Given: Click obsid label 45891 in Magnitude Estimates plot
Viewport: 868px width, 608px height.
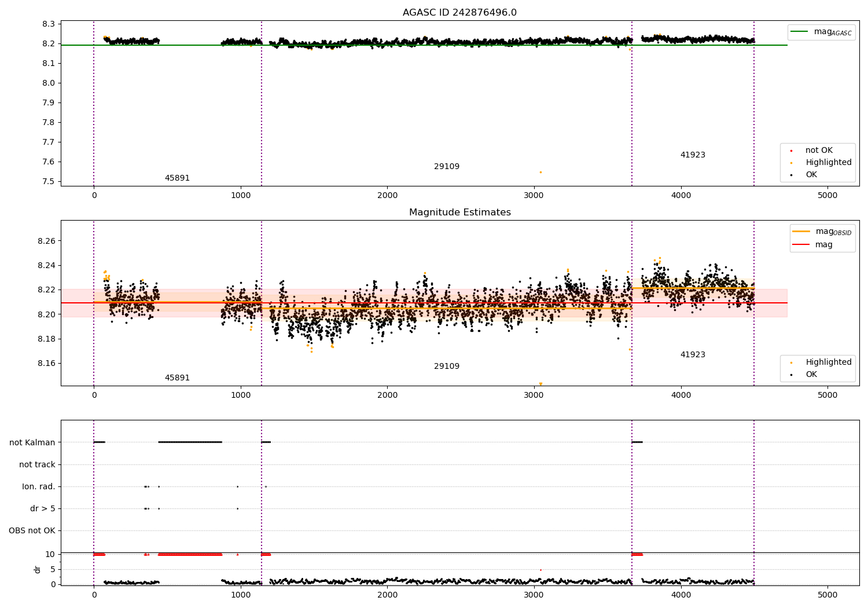Looking at the screenshot, I should 177,378.
